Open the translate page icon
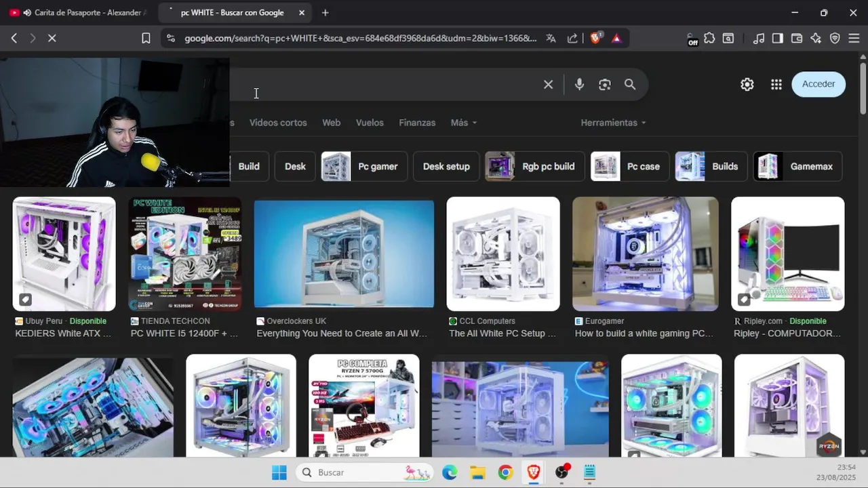 point(551,39)
